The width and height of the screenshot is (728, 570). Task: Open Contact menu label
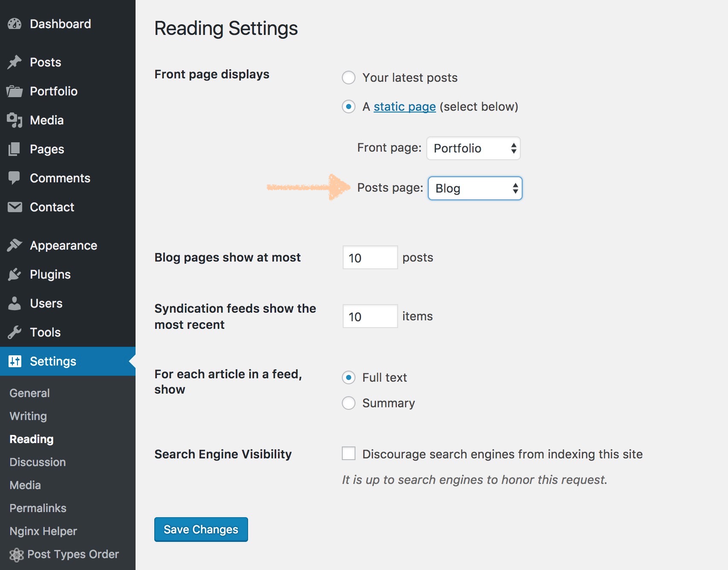(52, 207)
